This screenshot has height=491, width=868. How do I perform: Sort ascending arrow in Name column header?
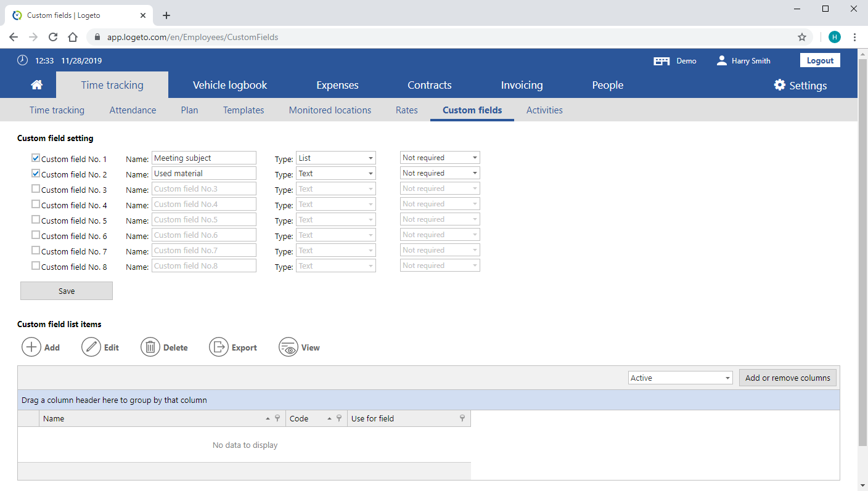coord(268,418)
